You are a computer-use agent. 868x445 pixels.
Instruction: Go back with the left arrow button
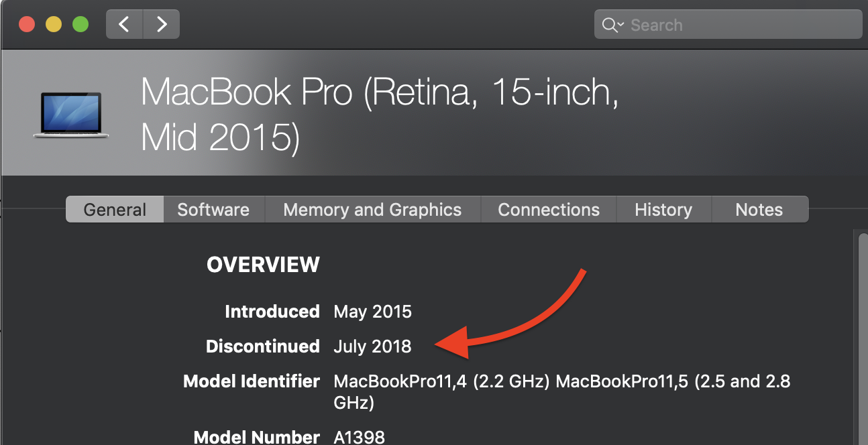(124, 25)
